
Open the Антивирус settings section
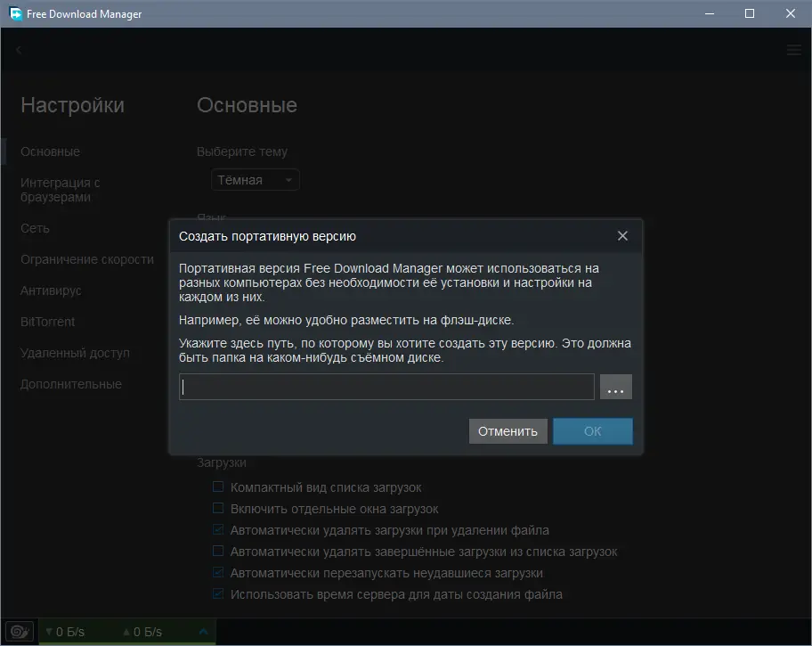[51, 290]
